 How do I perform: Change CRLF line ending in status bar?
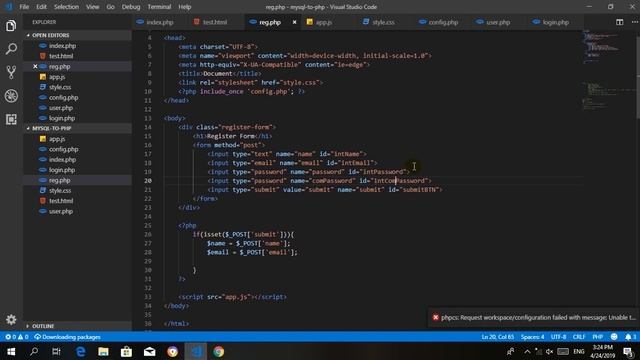coord(579,337)
